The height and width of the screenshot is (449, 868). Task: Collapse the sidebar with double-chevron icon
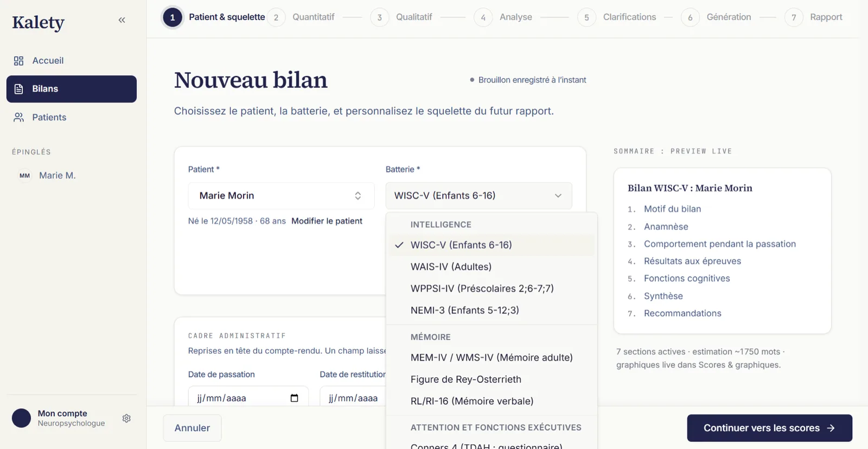coord(122,20)
